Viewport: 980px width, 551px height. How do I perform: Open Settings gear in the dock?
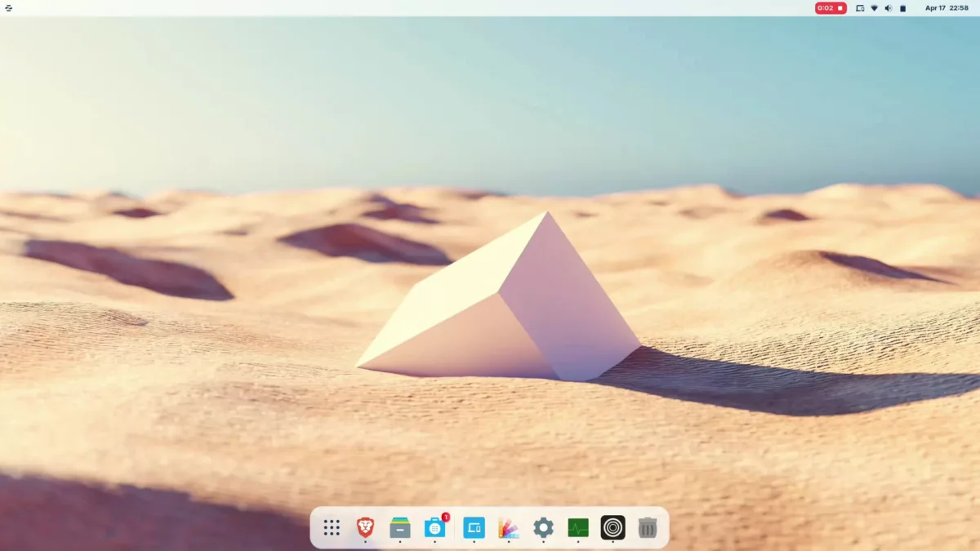pyautogui.click(x=543, y=527)
